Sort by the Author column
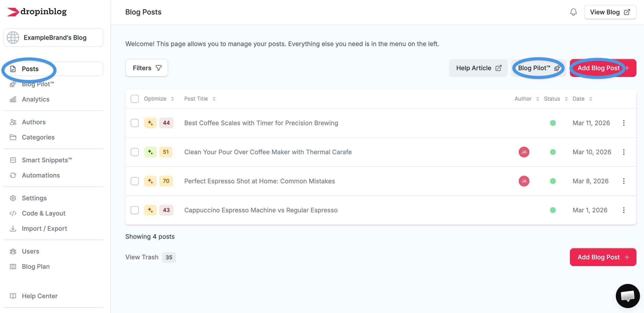The width and height of the screenshot is (644, 313). coord(527,99)
